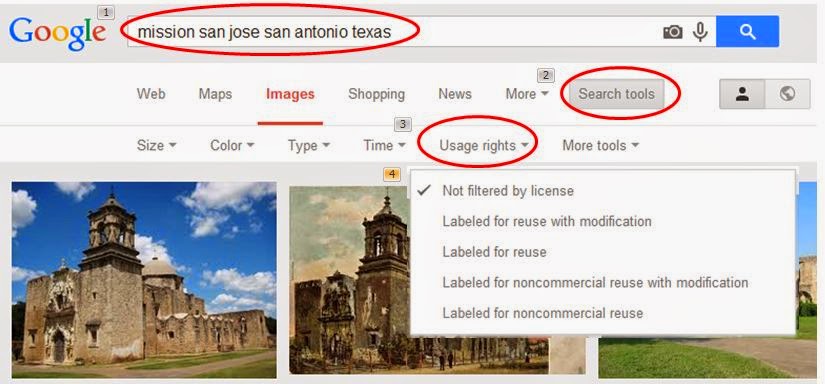Viewport: 825px width, 384px height.
Task: Open the Usage rights dropdown
Action: 484,145
